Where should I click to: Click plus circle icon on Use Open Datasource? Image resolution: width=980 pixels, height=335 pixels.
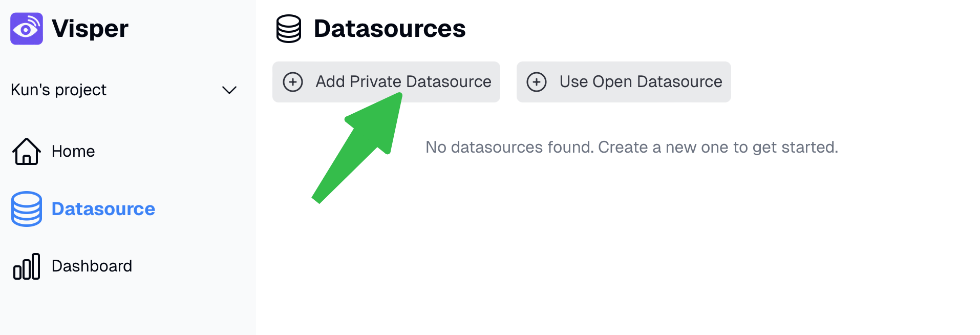[537, 82]
